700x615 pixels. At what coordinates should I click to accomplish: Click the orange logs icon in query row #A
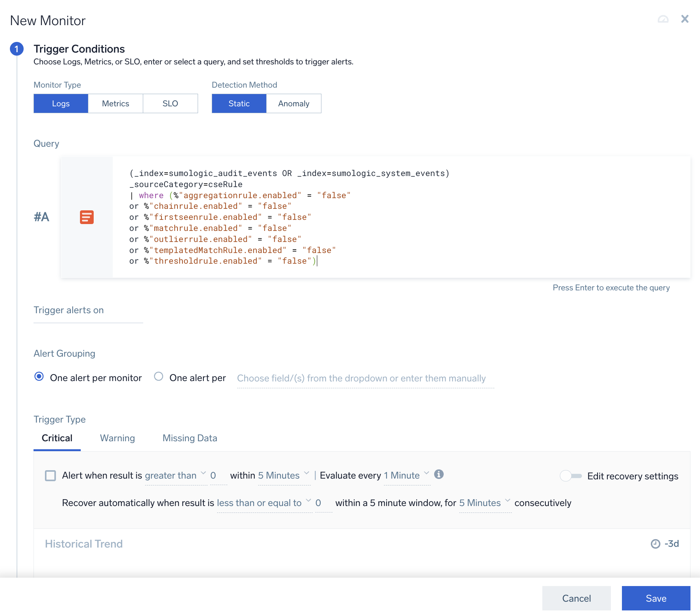[86, 217]
